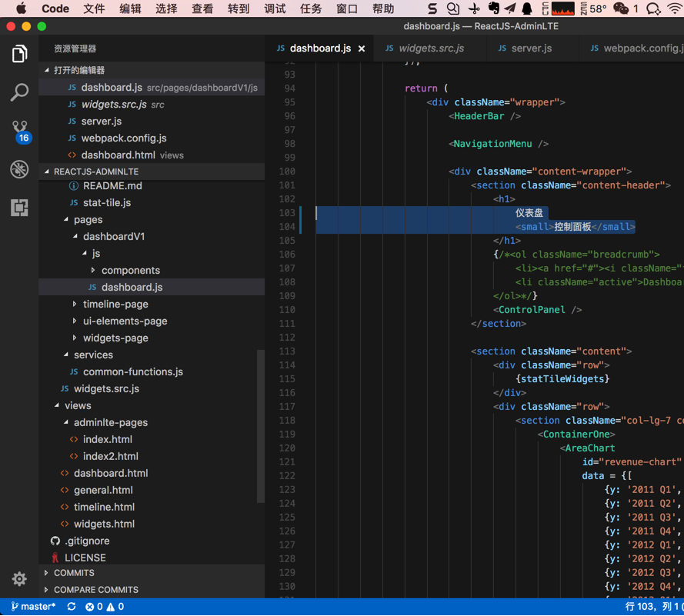Open the Debug view icon
This screenshot has height=616, width=684.
click(x=19, y=169)
